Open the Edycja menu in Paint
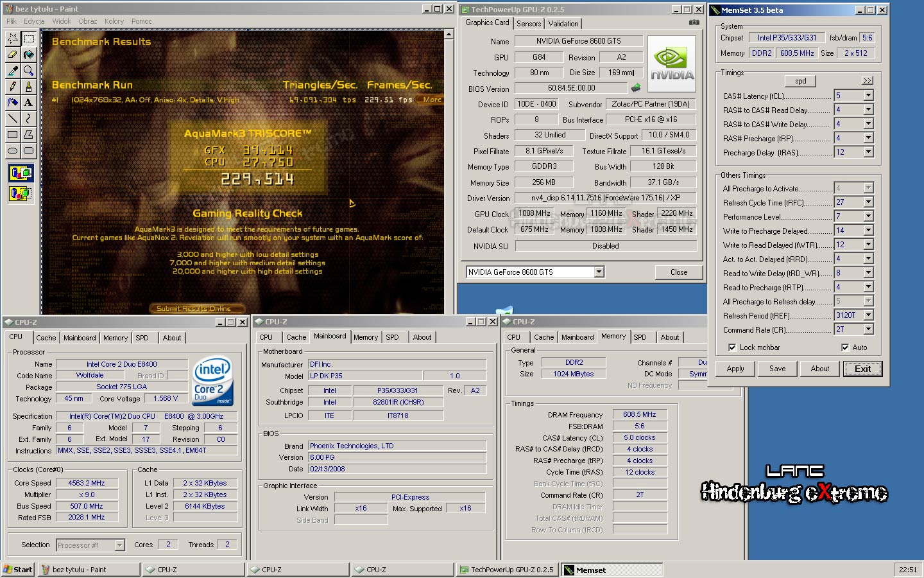This screenshot has width=924, height=578. click(35, 21)
